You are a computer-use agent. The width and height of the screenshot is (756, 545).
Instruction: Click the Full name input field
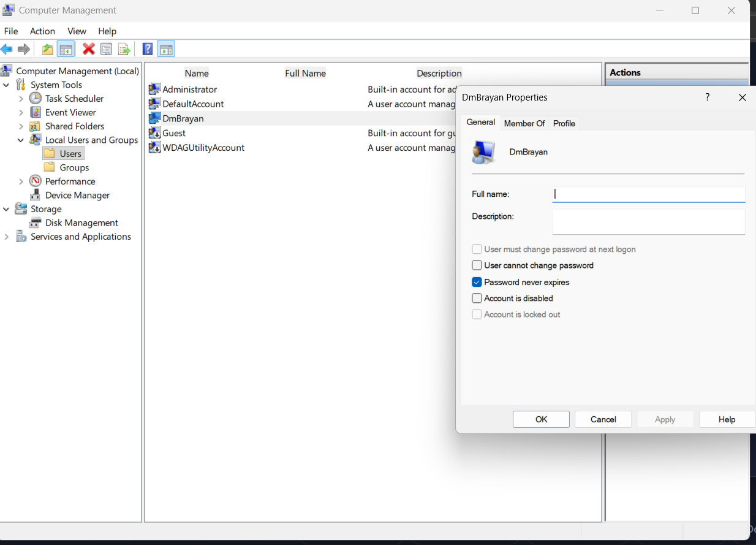(649, 194)
